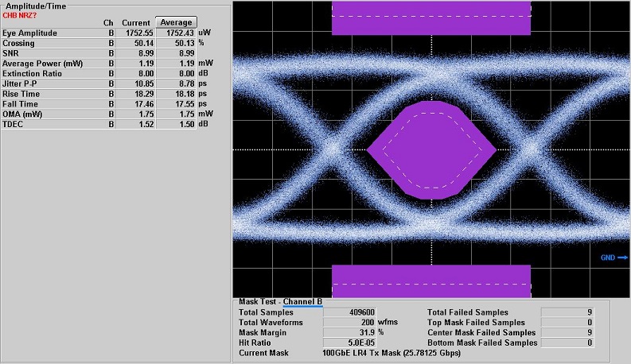Click the Total Failed Samples value field
The width and height of the screenshot is (631, 364).
(x=568, y=312)
